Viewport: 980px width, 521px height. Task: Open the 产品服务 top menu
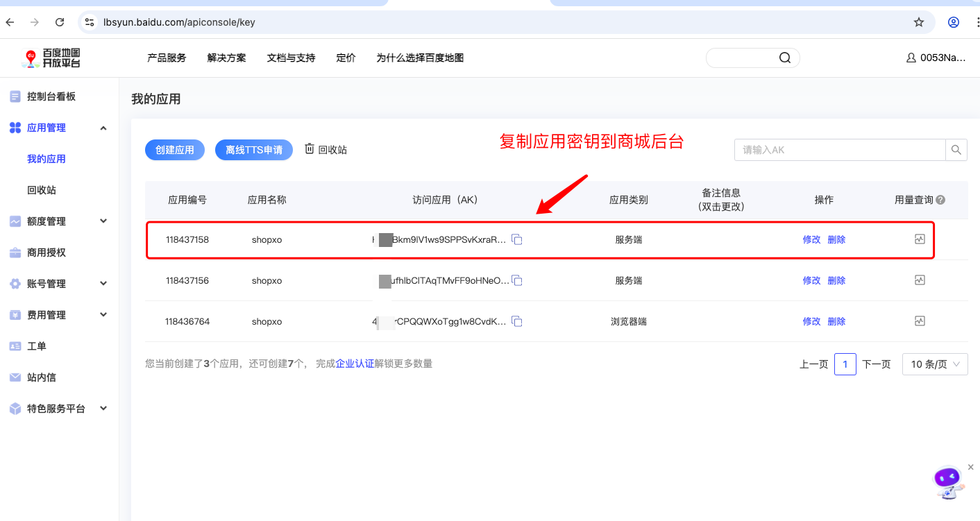pos(167,58)
